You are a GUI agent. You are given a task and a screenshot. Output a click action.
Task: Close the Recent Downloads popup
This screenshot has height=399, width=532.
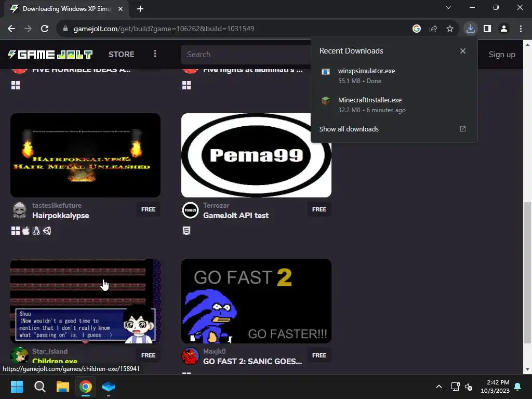tap(463, 51)
